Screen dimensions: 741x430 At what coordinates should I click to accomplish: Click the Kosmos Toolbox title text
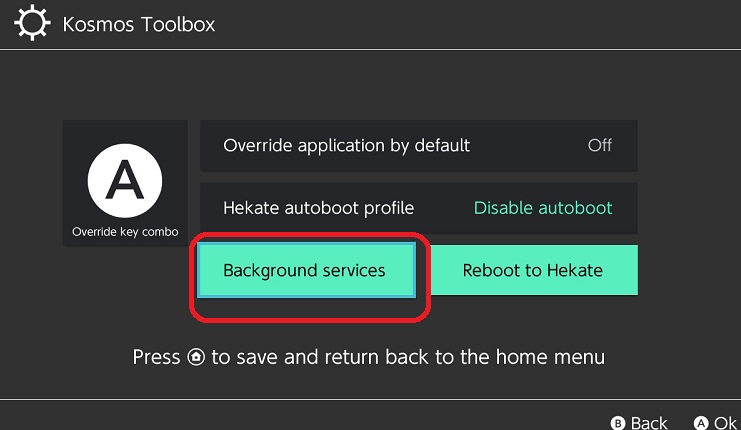[139, 23]
